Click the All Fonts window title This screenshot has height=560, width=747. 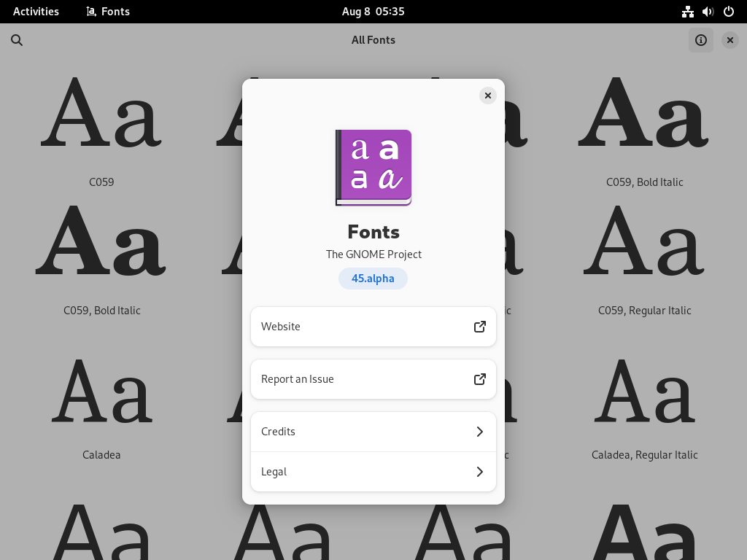pos(373,40)
